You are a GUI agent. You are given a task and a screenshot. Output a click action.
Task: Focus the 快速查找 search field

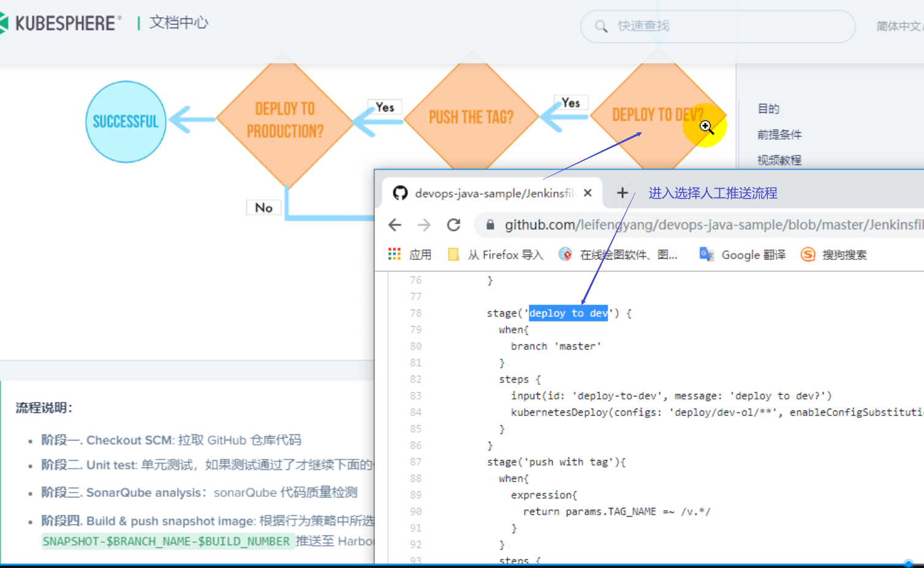pos(718,26)
